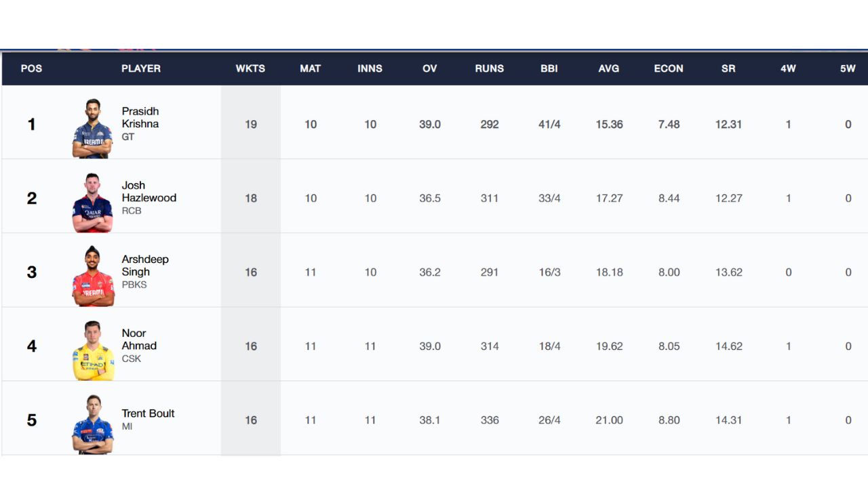Image resolution: width=868 pixels, height=488 pixels.
Task: Open Noor Ahmad's player photo
Action: pos(93,350)
